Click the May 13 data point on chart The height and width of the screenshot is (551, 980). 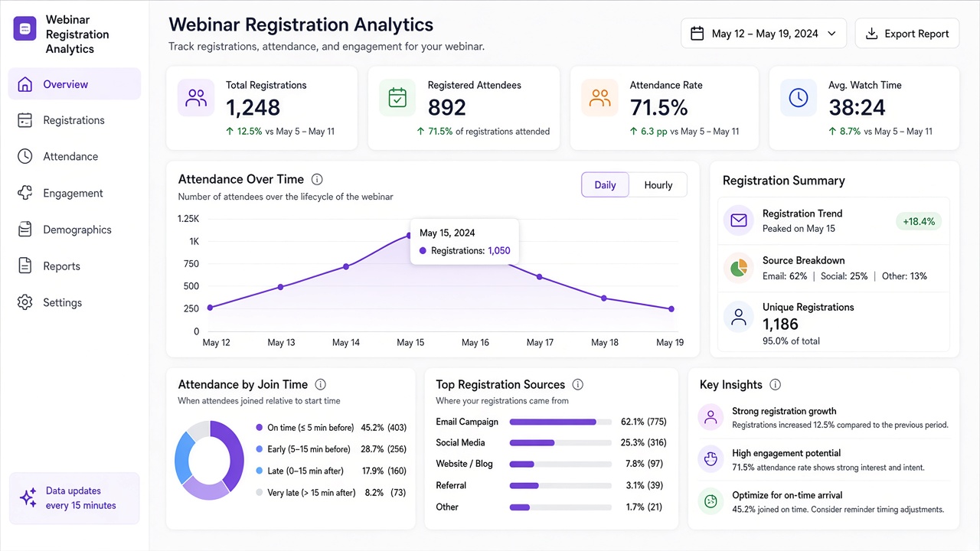(x=281, y=287)
